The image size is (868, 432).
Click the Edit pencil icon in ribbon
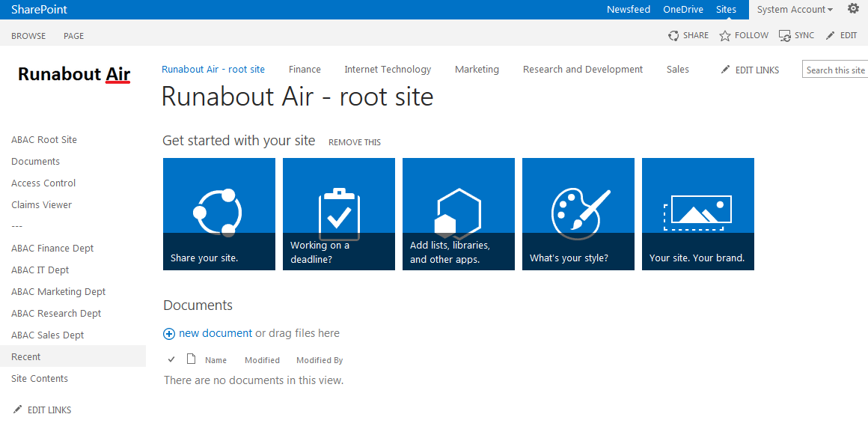(x=830, y=35)
